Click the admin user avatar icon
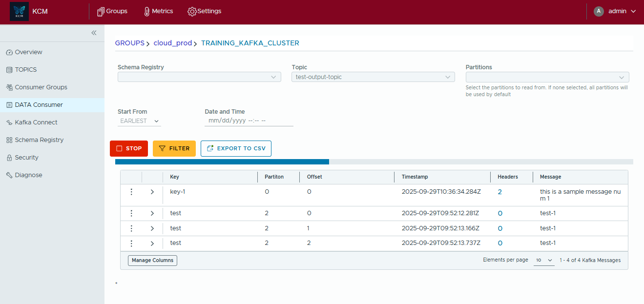 point(599,11)
